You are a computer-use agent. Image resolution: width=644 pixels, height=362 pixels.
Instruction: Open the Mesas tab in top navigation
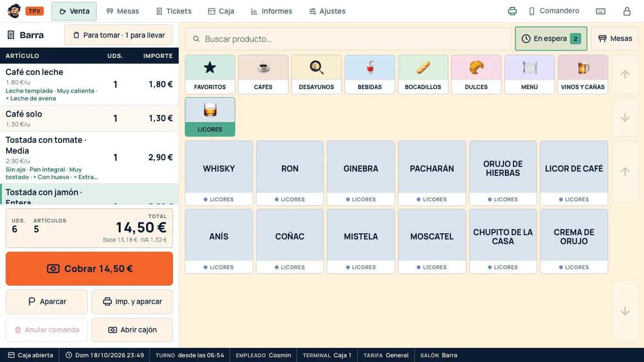(123, 11)
